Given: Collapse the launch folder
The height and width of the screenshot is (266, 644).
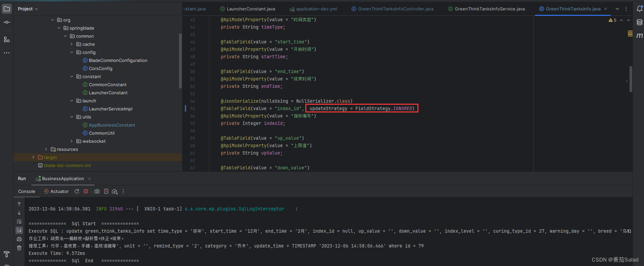Looking at the screenshot, I should click(72, 101).
